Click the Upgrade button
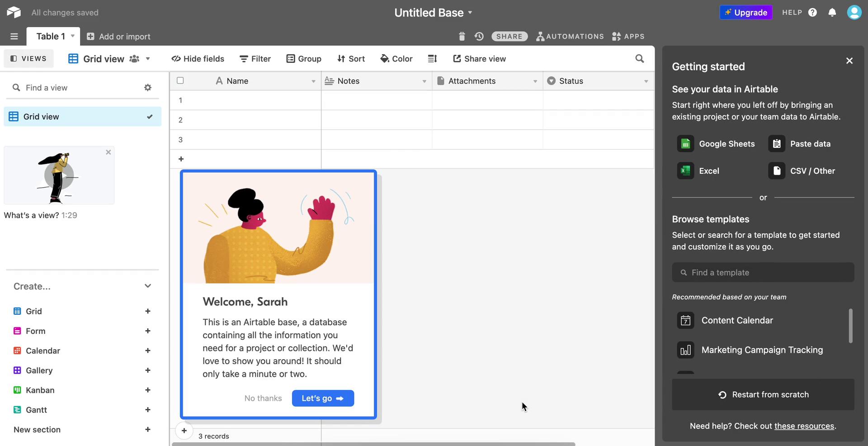 (x=746, y=12)
